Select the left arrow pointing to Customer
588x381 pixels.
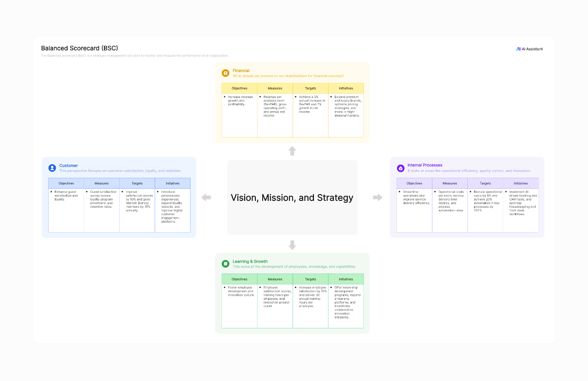tap(206, 197)
